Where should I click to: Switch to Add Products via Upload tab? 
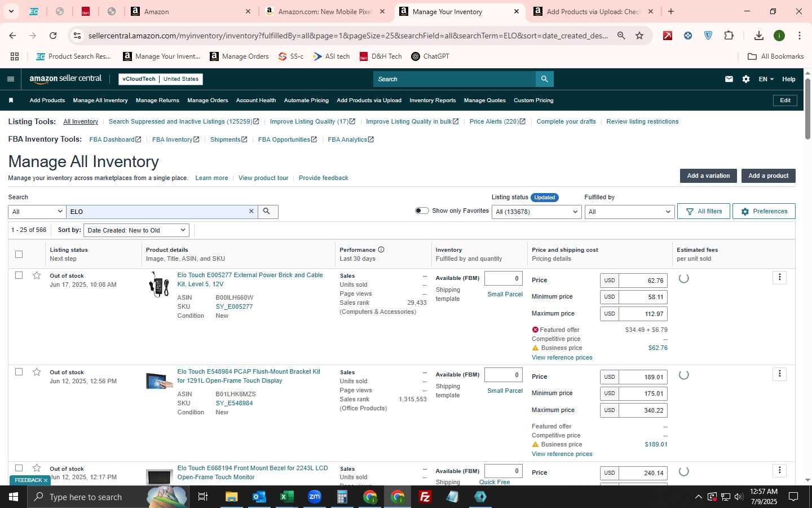(x=594, y=11)
